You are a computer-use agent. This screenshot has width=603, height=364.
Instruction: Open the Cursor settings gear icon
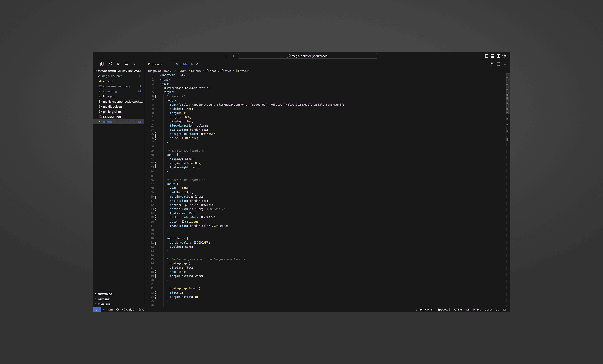click(504, 56)
